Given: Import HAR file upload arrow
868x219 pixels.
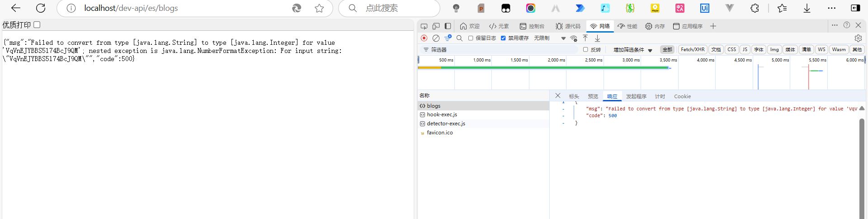Looking at the screenshot, I should pyautogui.click(x=585, y=38).
